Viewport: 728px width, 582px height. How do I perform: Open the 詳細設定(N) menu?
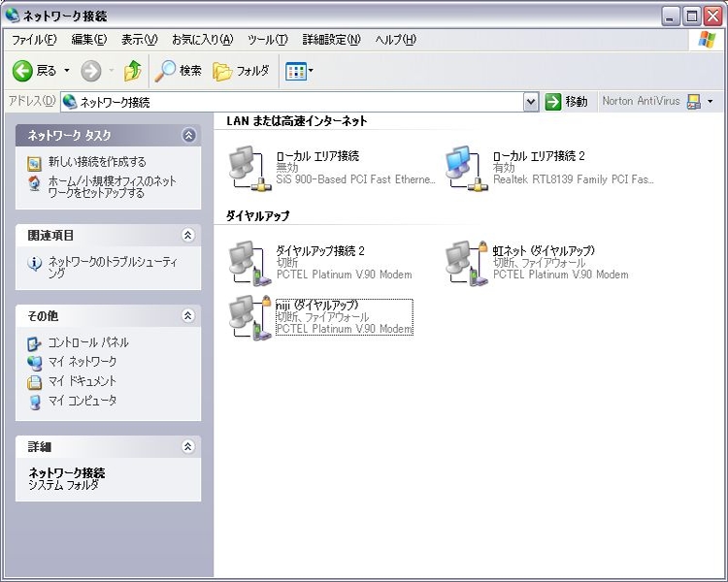[332, 40]
